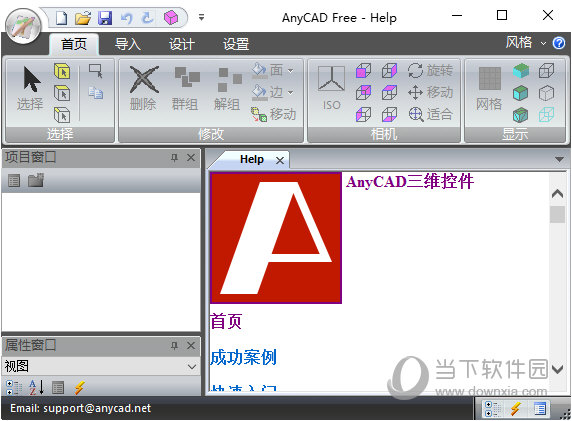Image resolution: width=572 pixels, height=421 pixels.
Task: Click the shaded-with-edges cube display icon
Action: click(x=521, y=115)
